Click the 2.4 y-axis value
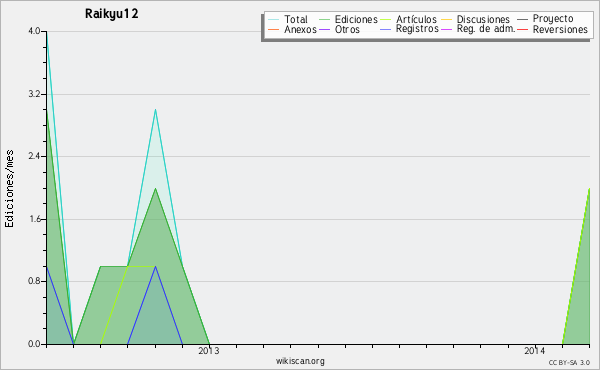Viewport: 600px width, 370px height. coord(34,156)
